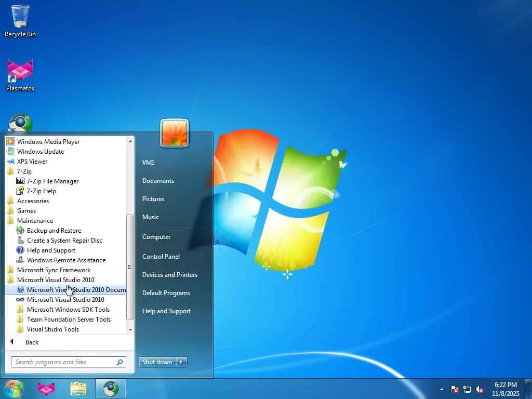Open Computer from Start menu
This screenshot has height=399, width=532.
pyautogui.click(x=156, y=236)
